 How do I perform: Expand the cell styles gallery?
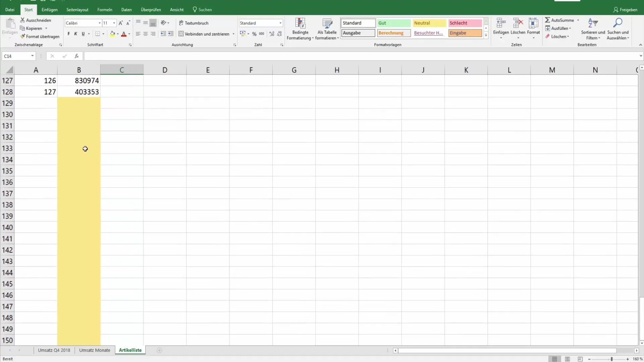click(x=486, y=35)
